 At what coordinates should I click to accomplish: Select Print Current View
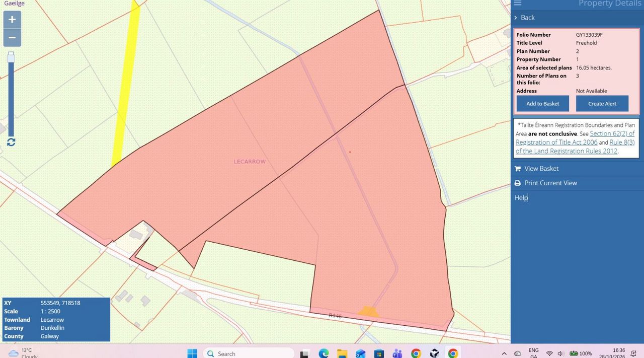tap(550, 183)
